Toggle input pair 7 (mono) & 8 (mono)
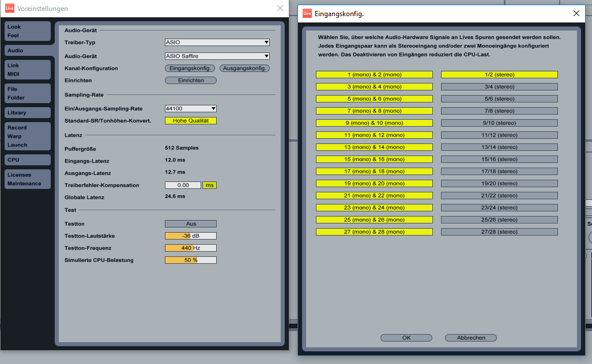Image resolution: width=592 pixels, height=364 pixels. pyautogui.click(x=374, y=111)
